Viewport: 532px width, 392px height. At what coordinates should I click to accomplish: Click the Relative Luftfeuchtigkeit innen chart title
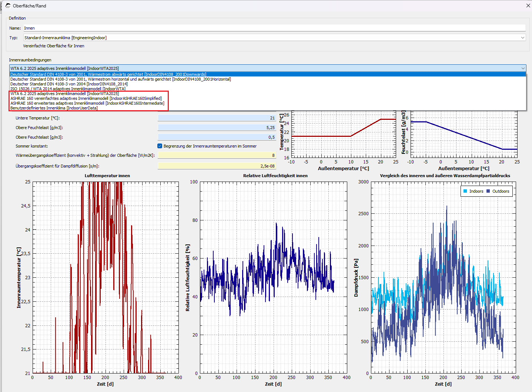pyautogui.click(x=275, y=176)
